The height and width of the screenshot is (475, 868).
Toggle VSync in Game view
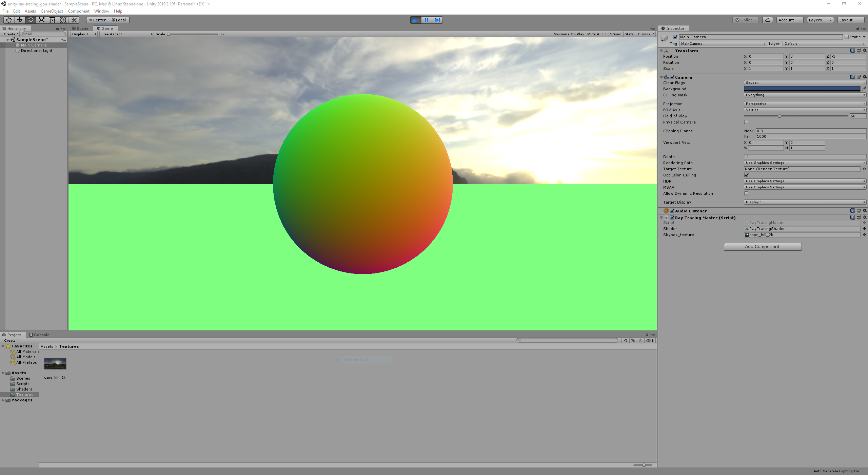click(615, 34)
